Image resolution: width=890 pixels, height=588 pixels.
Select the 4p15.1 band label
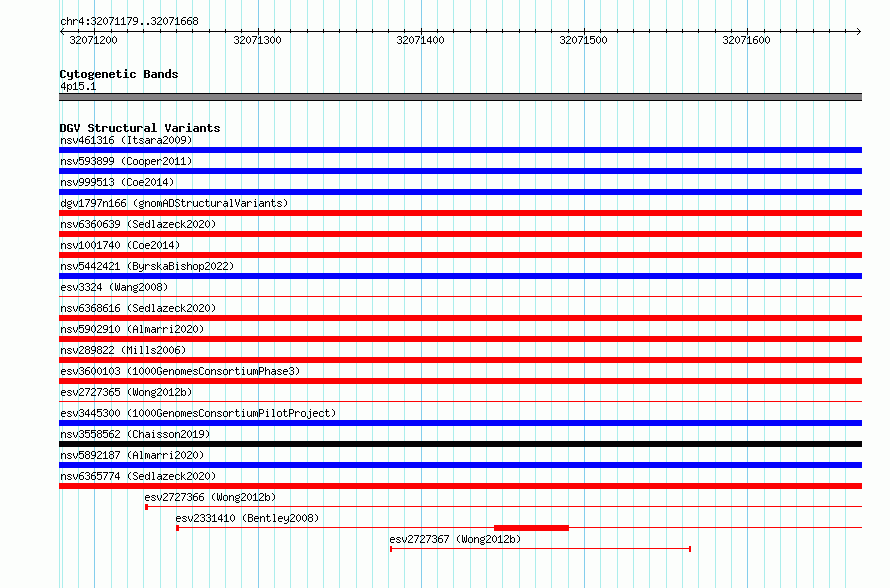tap(78, 86)
